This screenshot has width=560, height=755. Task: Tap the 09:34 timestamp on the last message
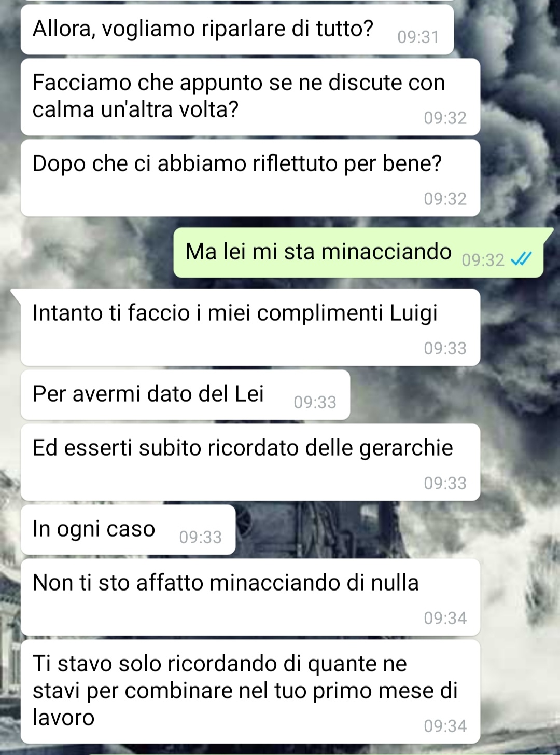[445, 725]
